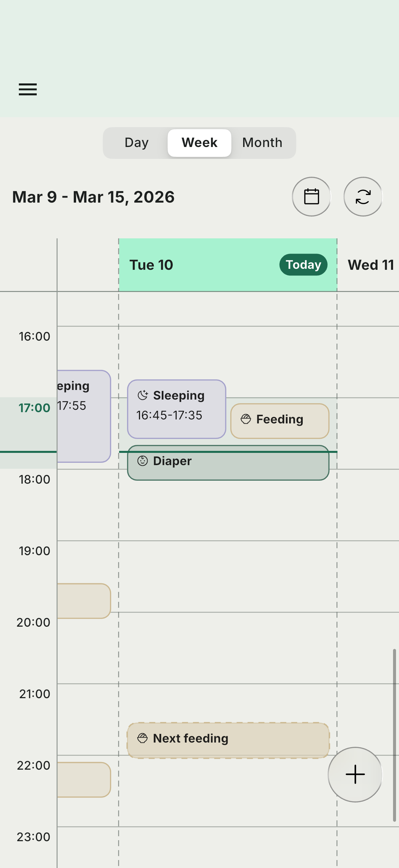Click the bowl icon on Feeding event
Viewport: 399px width, 868px height.
pos(246,419)
